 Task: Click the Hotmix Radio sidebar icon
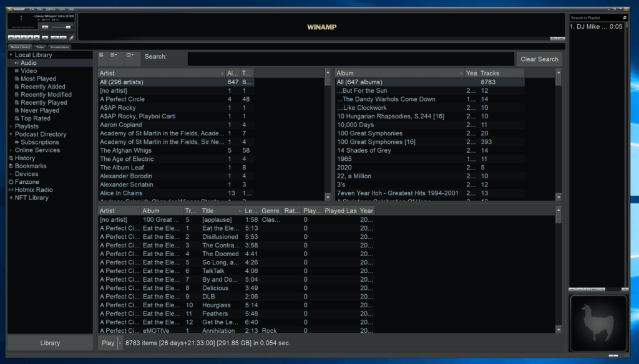click(x=11, y=190)
